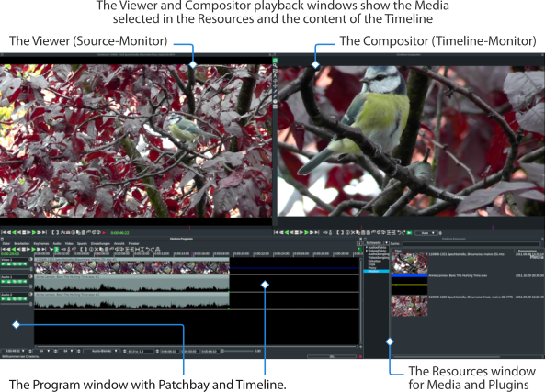Toggle play track on Audio 2

[x=3, y=299]
